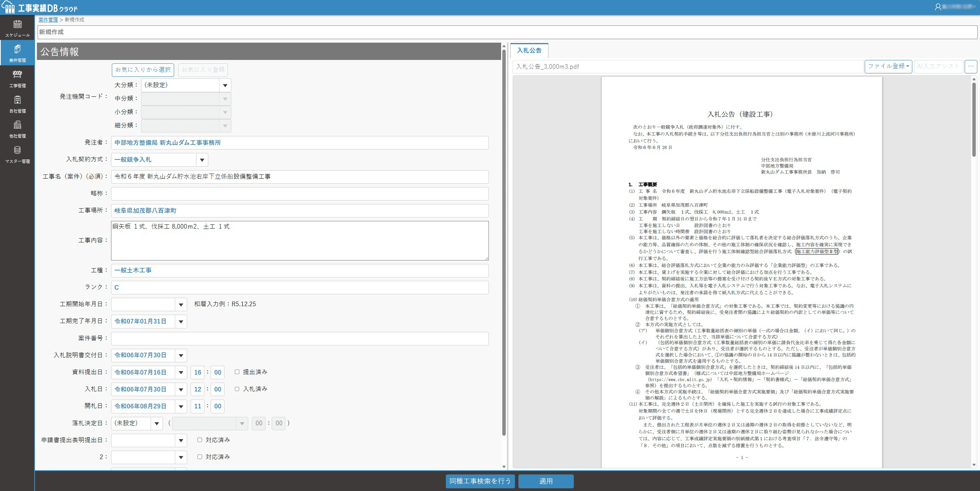This screenshot has height=491, width=980.
Task: Open the 他社管理 sidebar icon
Action: (17, 129)
